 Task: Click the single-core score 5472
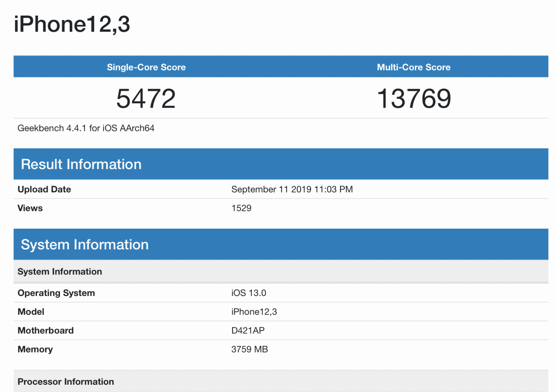click(x=146, y=99)
